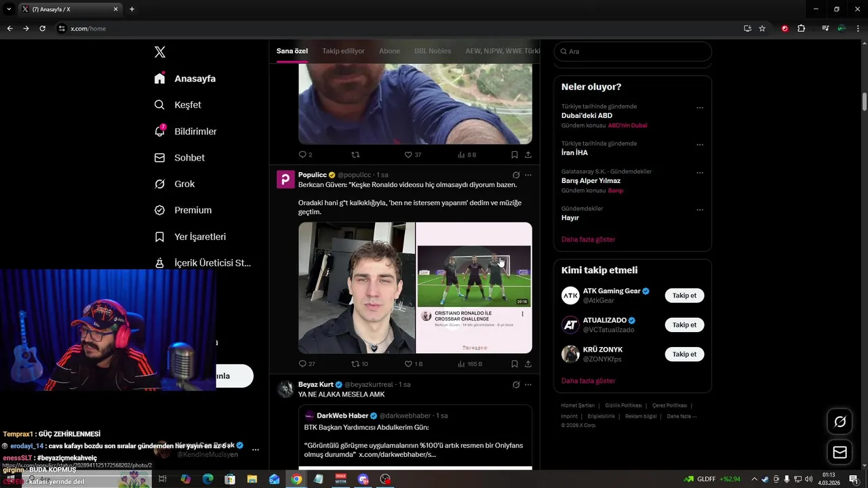Viewport: 868px width, 488px height.
Task: Grok icon on Populicc post header
Action: pos(516,175)
